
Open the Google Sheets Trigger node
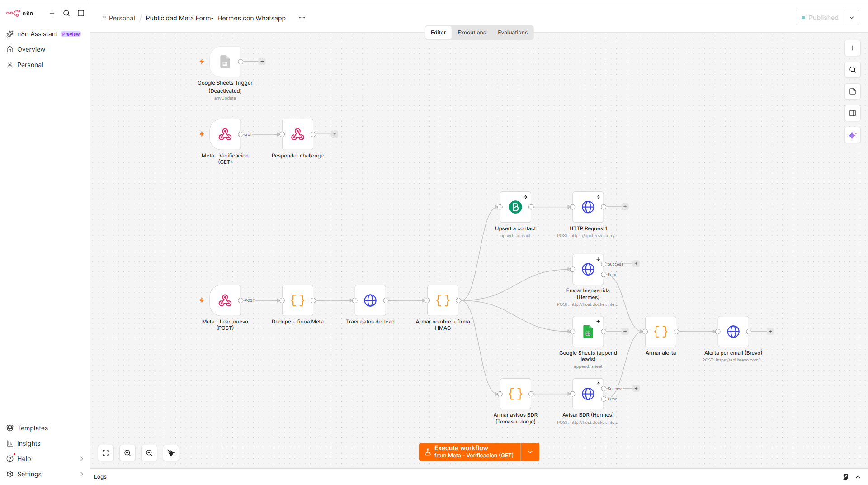click(x=225, y=62)
